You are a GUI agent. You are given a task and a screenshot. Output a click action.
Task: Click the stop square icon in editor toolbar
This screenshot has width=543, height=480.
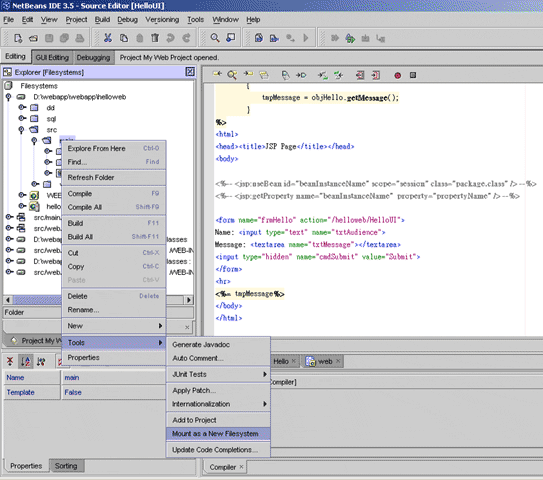click(x=413, y=75)
